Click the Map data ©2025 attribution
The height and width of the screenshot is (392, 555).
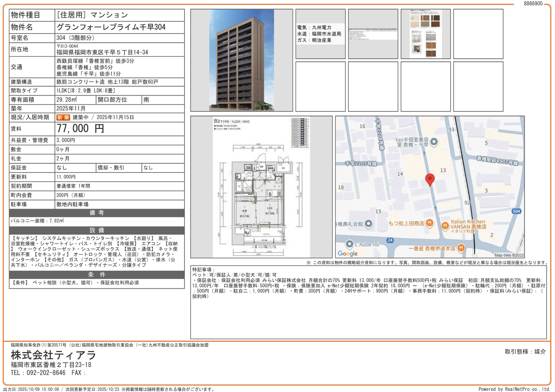point(509,255)
